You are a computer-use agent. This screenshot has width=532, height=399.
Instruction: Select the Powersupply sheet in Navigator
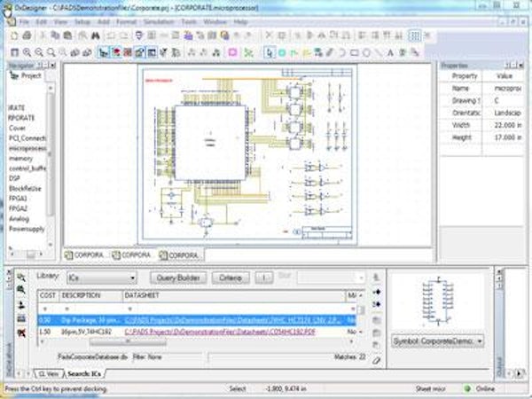tap(28, 228)
